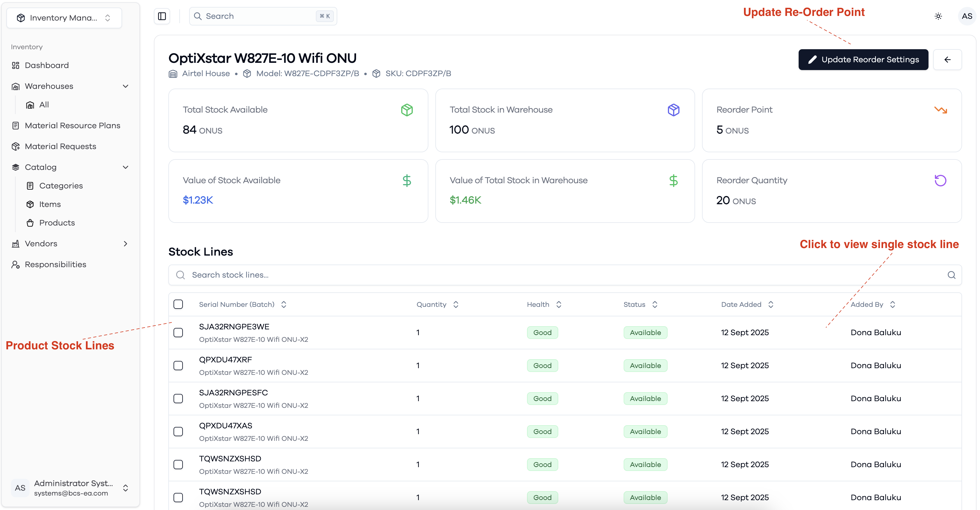Click Available status badge for QPXDU47XRF
Viewport: 980px width, 510px height.
[645, 365]
